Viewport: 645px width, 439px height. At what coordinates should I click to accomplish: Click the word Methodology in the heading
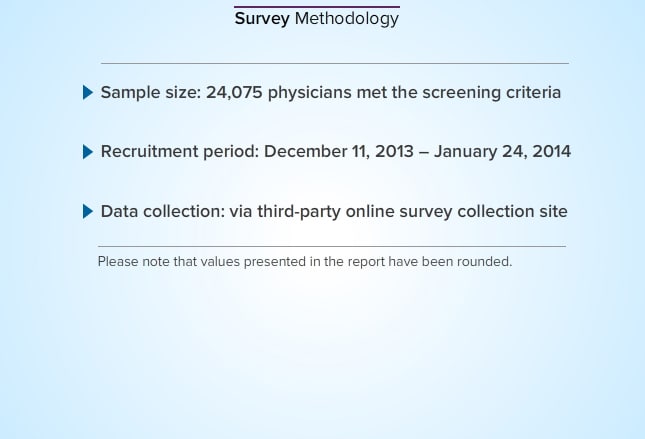[347, 19]
